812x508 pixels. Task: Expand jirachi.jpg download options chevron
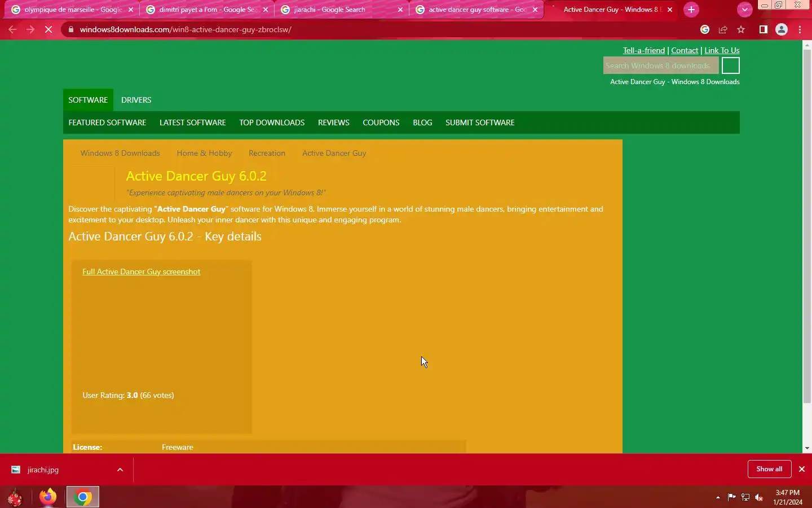click(x=120, y=470)
